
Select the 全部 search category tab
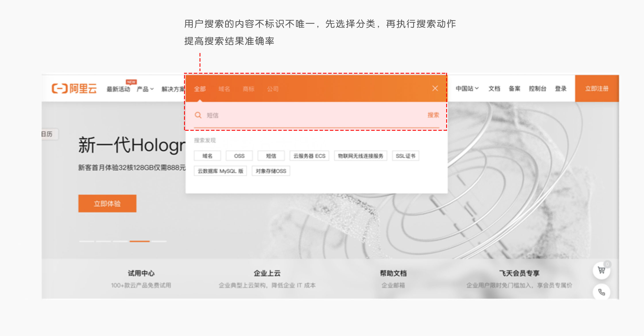click(200, 89)
